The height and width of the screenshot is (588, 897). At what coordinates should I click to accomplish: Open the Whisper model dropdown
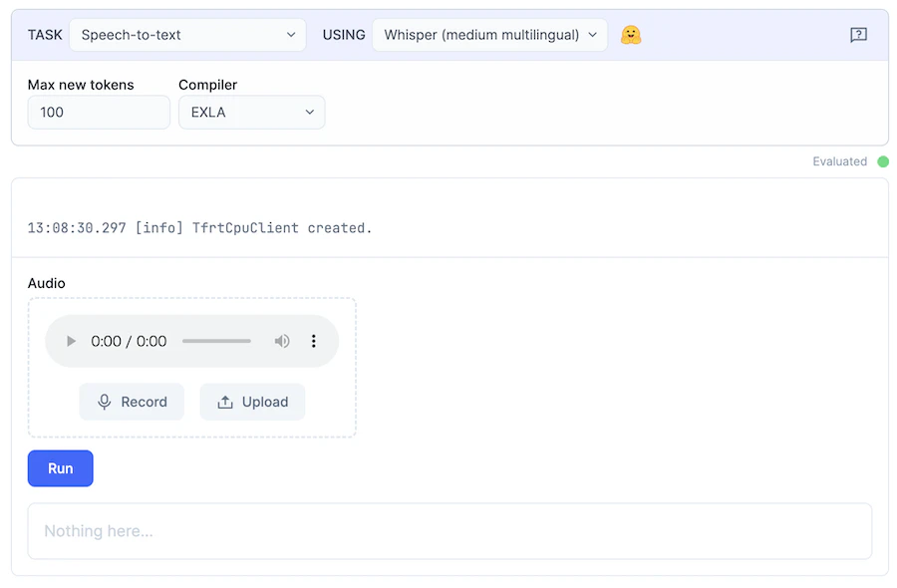pyautogui.click(x=489, y=35)
